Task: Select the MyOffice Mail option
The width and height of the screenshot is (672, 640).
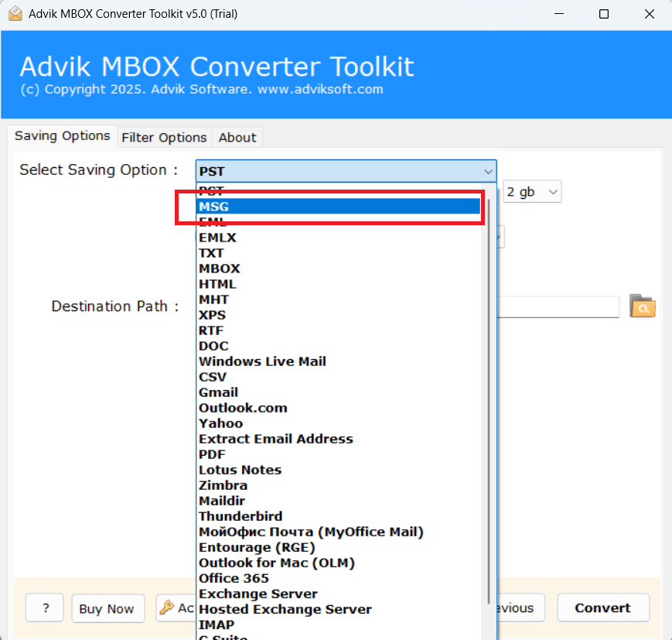Action: pyautogui.click(x=338, y=532)
